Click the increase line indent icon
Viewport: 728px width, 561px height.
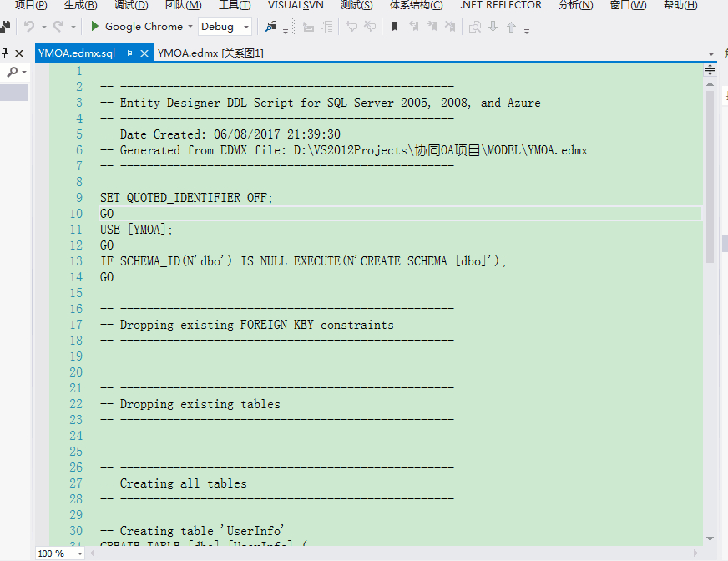point(327,27)
